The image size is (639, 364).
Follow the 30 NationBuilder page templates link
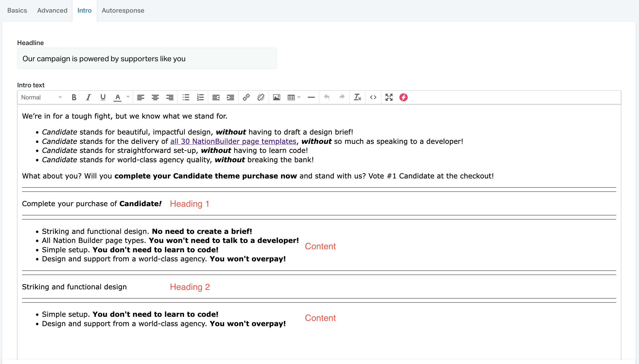pyautogui.click(x=233, y=141)
